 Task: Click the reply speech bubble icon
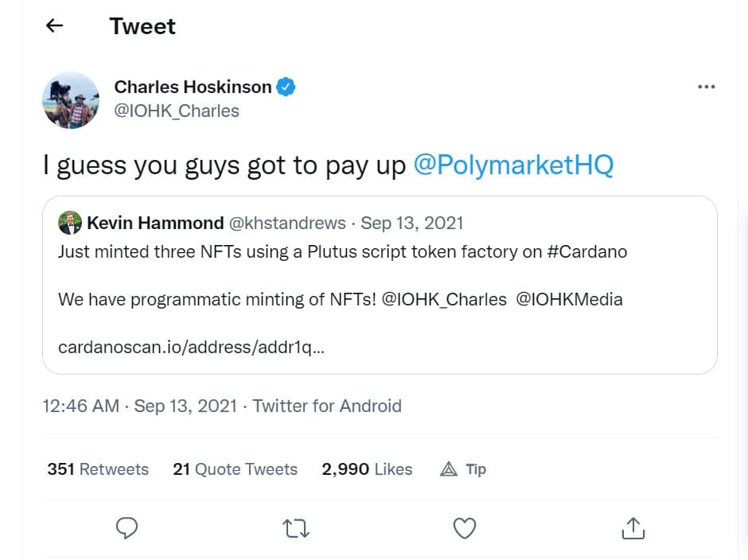click(x=127, y=527)
